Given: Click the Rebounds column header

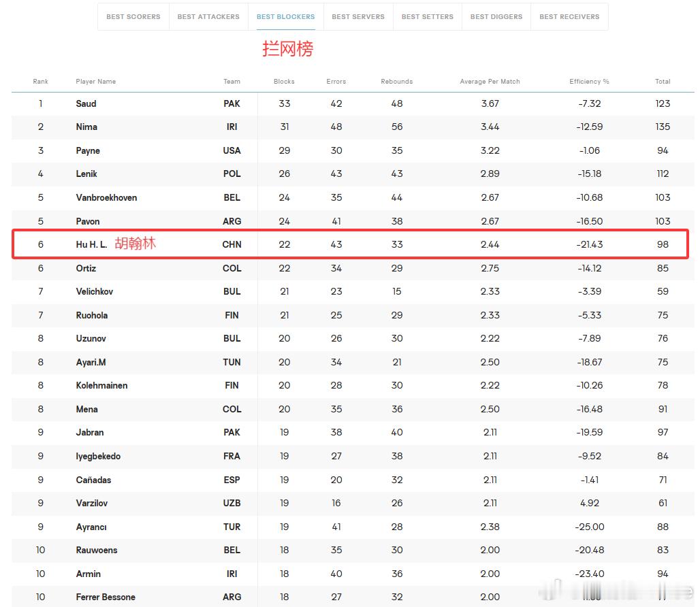Looking at the screenshot, I should (x=396, y=82).
